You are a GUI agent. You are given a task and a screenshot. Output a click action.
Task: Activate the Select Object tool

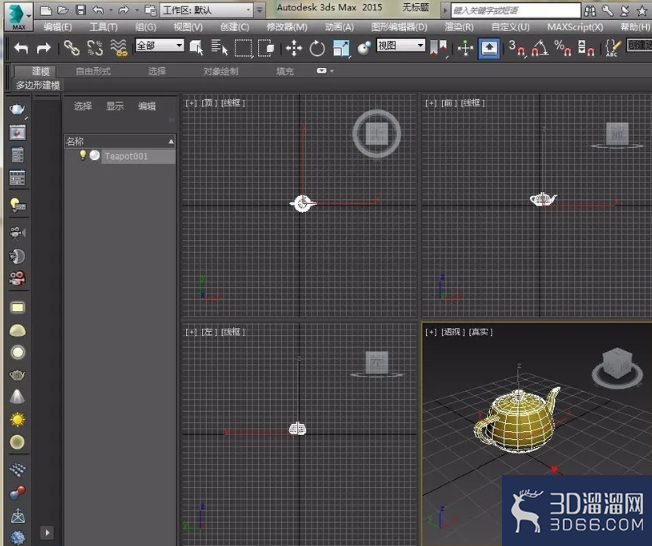pyautogui.click(x=196, y=48)
